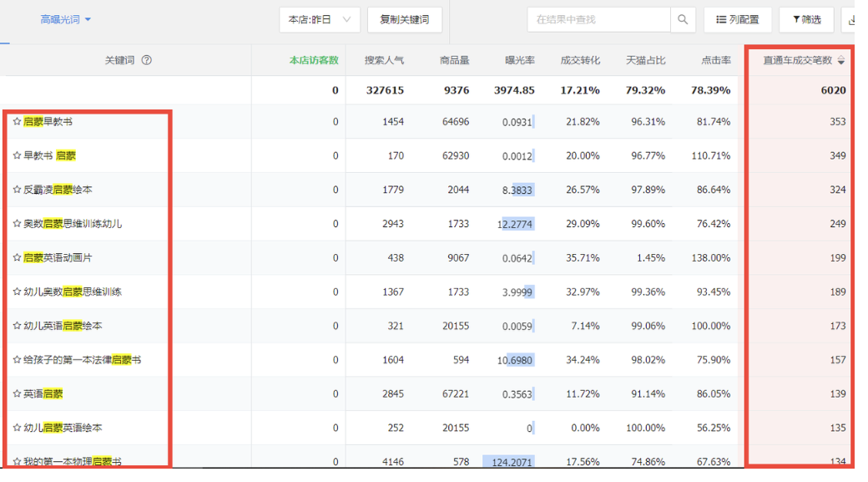Click the download icon at top right
The height and width of the screenshot is (482, 868).
pos(853,19)
